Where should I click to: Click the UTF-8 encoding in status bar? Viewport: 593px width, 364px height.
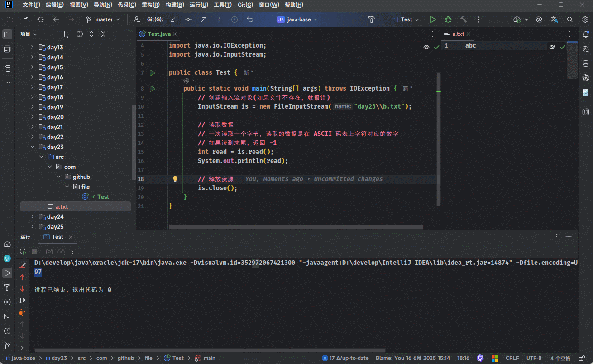(534, 358)
